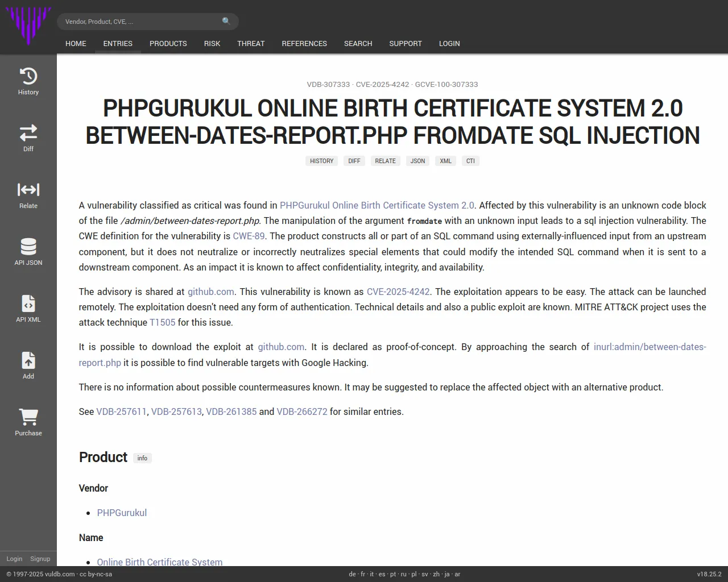Click Login at sidebar bottom
Viewport: 728px width, 582px height.
(14, 559)
